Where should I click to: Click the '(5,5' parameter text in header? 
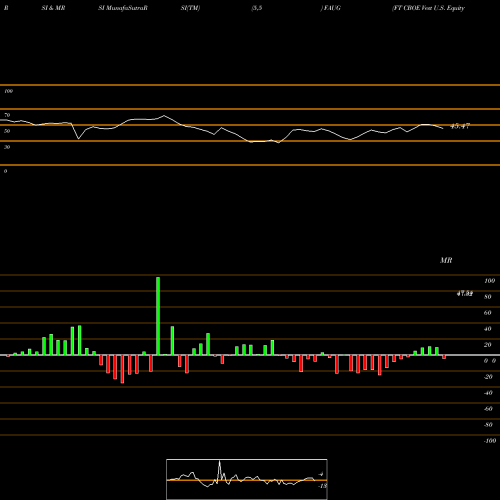(x=257, y=8)
